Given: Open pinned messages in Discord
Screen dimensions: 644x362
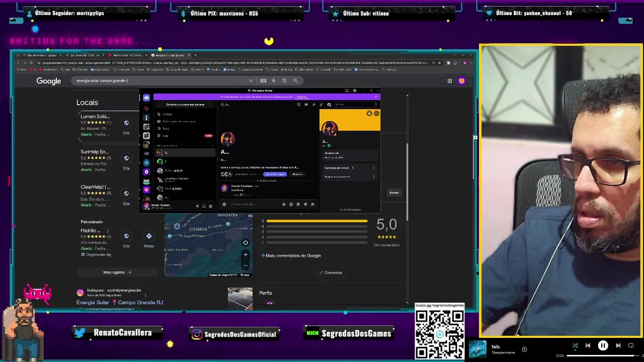Looking at the screenshot, I should 314,105.
